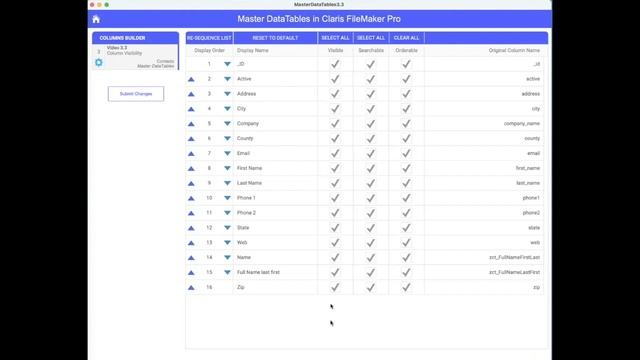Viewport: 640px width, 360px height.
Task: Click the Re-Sequence List button
Action: [209, 38]
